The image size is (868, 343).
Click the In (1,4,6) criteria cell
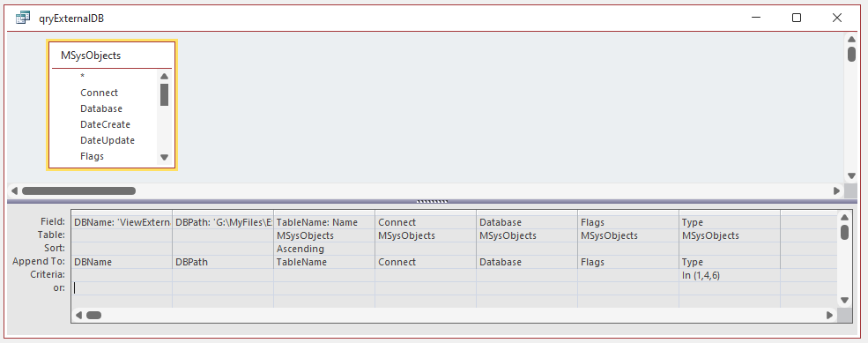click(729, 275)
